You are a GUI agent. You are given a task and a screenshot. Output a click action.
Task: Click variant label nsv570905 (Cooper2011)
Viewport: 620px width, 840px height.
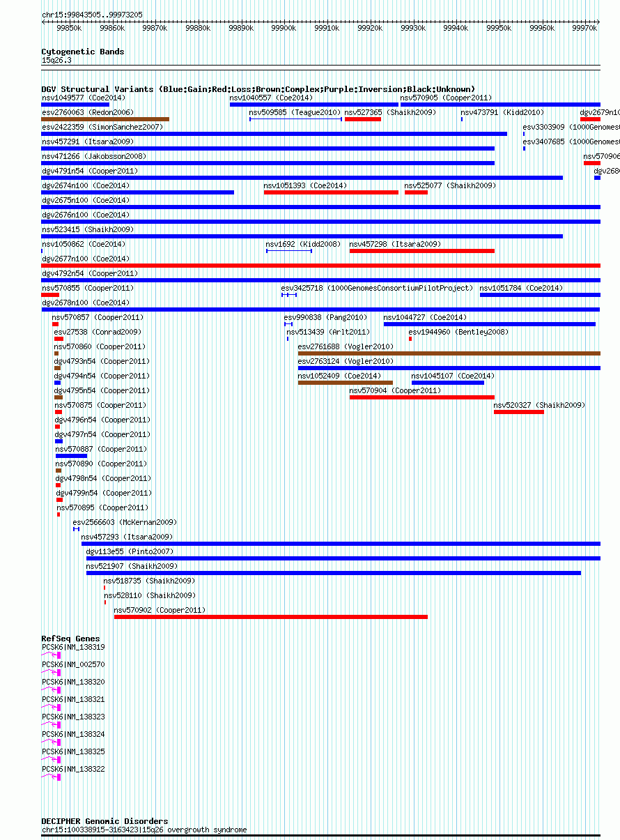click(x=446, y=98)
